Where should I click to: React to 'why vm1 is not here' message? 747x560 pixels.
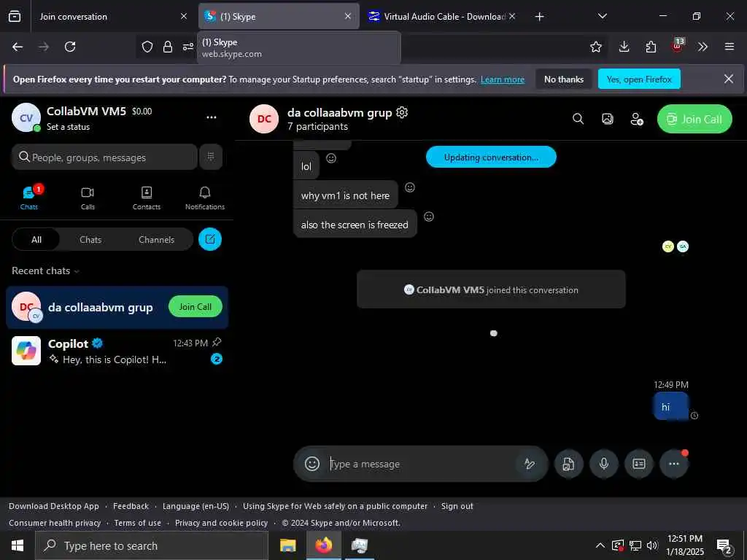410,187
